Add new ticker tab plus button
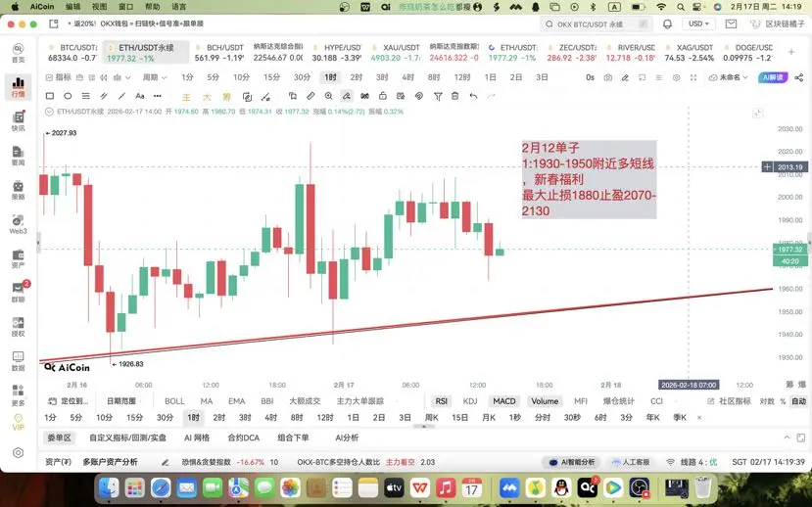 (791, 52)
